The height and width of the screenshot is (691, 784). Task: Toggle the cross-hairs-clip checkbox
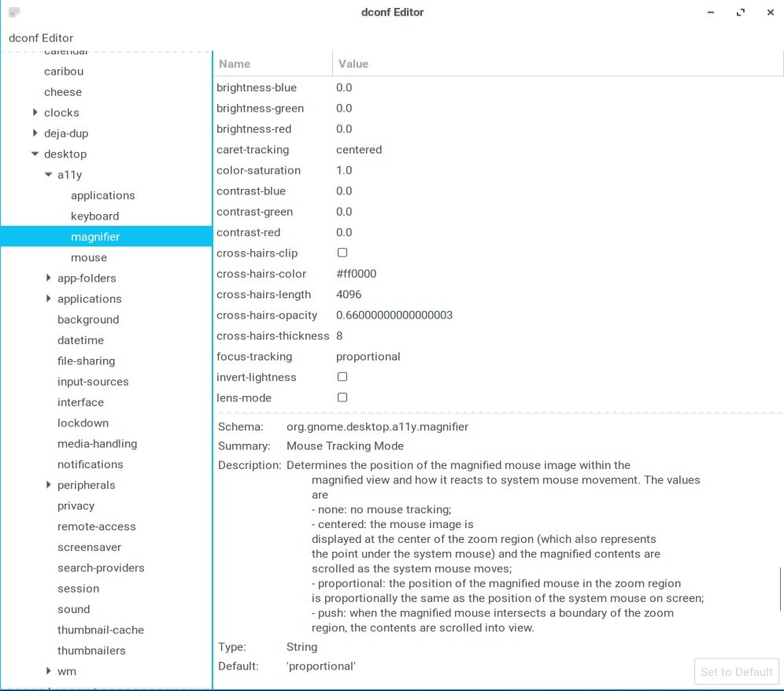pos(342,253)
